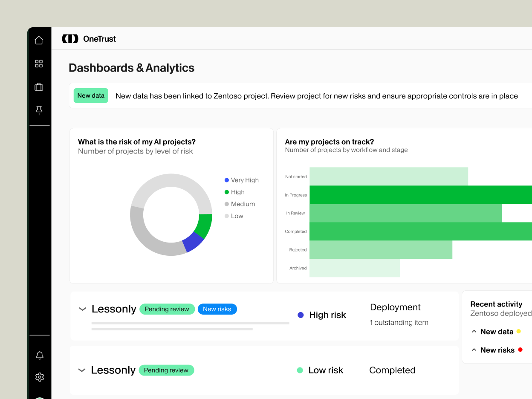
Task: Click the OneTrust logo
Action: coord(89,39)
